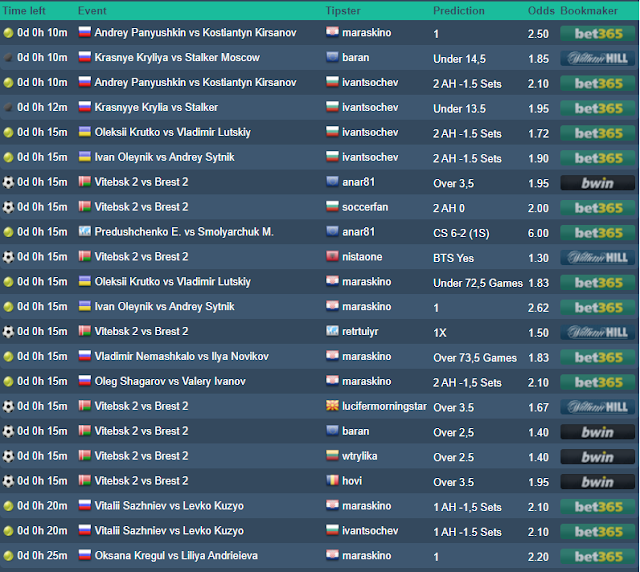
Task: Open event Vladimir Nemashkalo vs Ilya Novikov
Action: [182, 356]
